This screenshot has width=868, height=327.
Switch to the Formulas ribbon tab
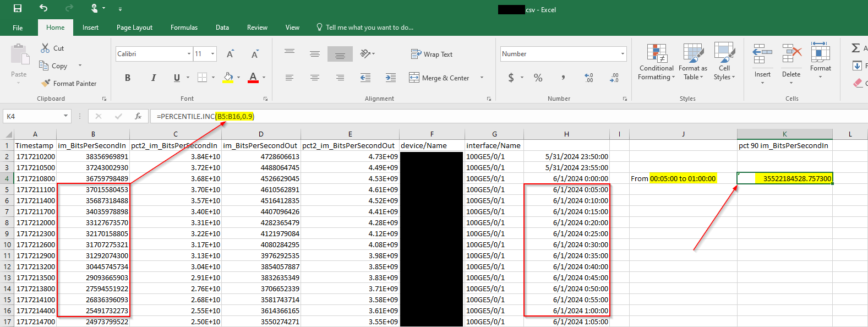point(184,28)
